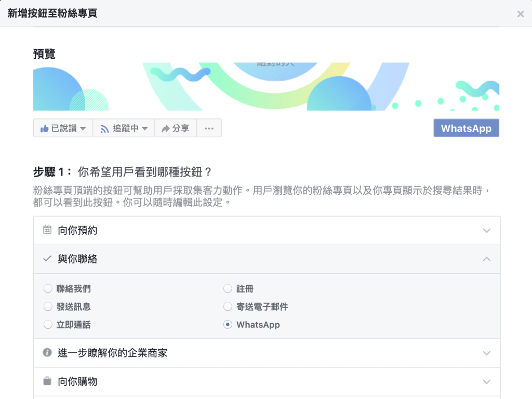Viewport: 532px width, 399px height.
Task: Open the 追蹤中 dropdown arrow
Action: tap(145, 128)
